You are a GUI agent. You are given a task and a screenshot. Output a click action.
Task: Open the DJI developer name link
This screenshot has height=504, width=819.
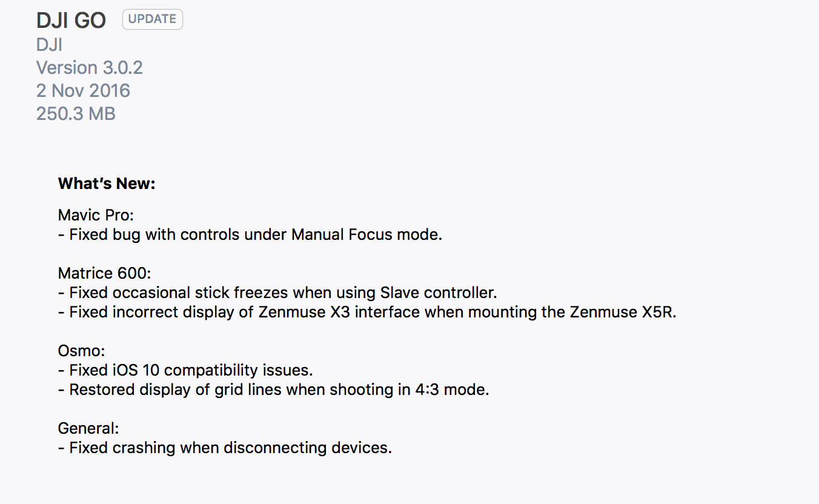[x=49, y=45]
